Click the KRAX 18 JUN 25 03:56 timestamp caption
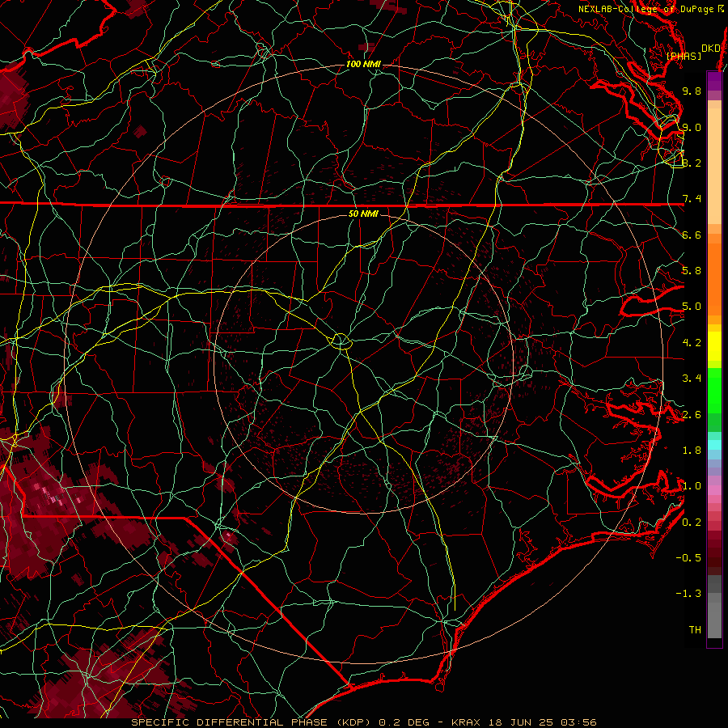The width and height of the screenshot is (728, 728). (523, 722)
